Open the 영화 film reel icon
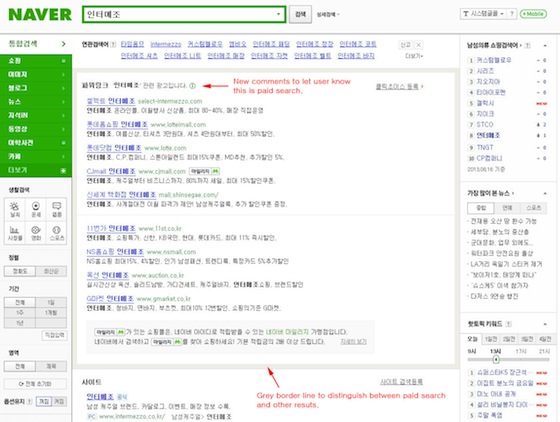The width and height of the screenshot is (560, 422). (36, 233)
